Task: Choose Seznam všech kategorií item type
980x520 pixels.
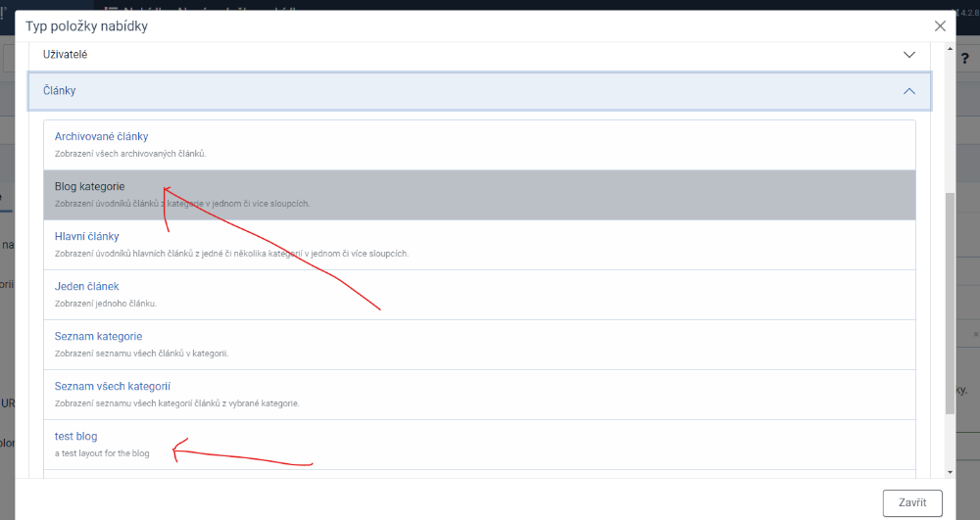Action: [113, 386]
